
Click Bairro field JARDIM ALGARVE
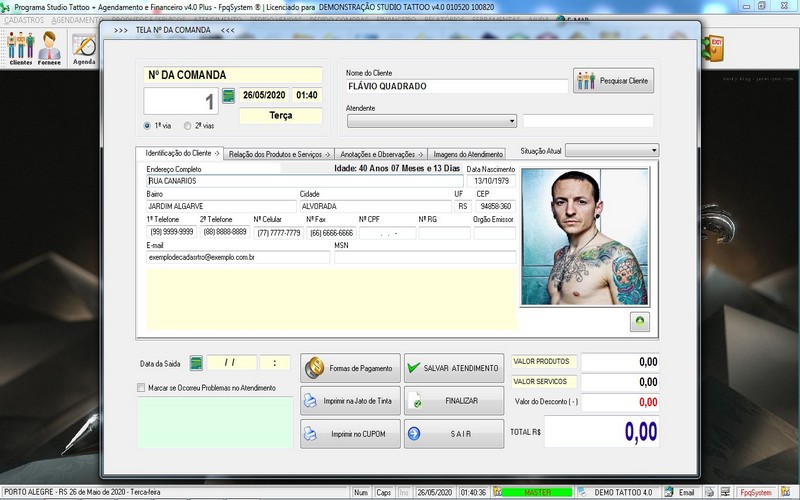(221, 206)
